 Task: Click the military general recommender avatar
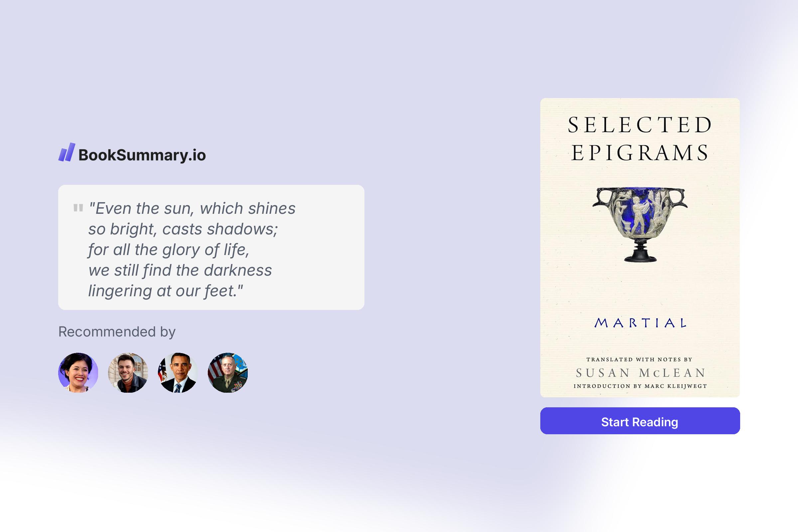point(228,372)
